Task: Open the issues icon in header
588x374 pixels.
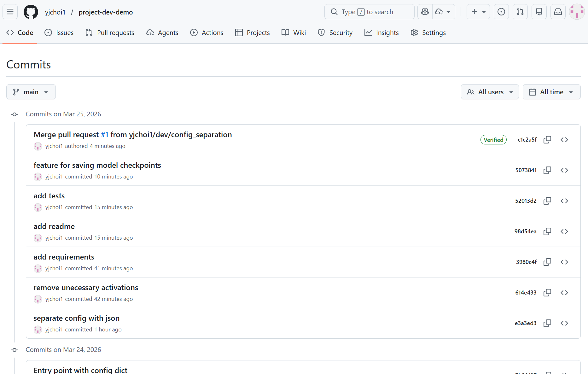Action: click(x=501, y=12)
